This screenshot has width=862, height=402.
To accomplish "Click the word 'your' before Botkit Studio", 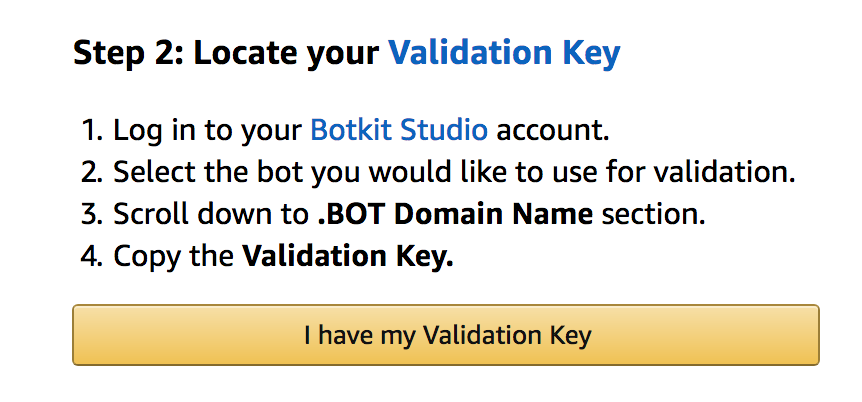I will tap(276, 130).
